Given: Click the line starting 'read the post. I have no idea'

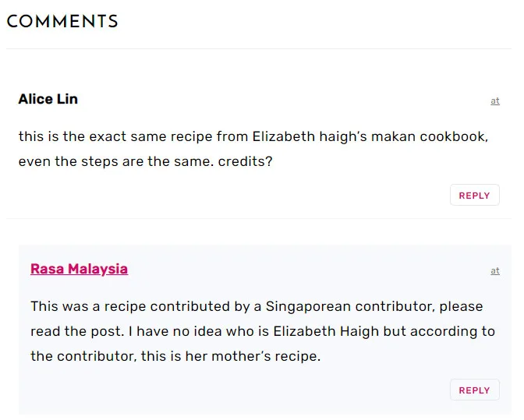Looking at the screenshot, I should 262,331.
